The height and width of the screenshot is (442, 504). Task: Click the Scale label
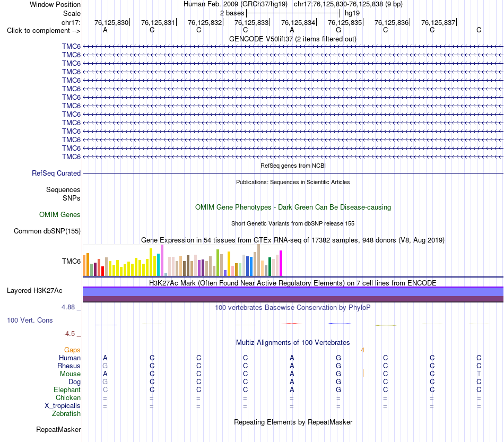click(72, 13)
